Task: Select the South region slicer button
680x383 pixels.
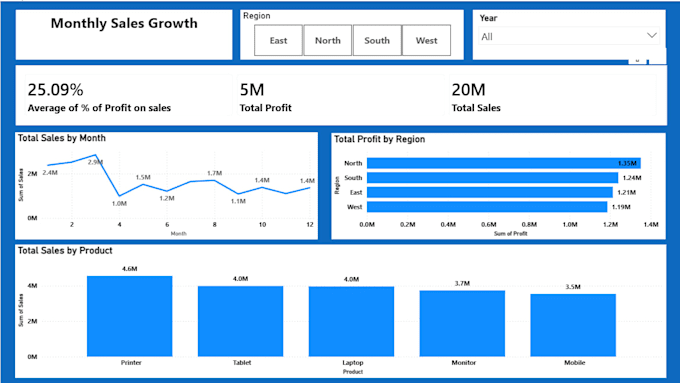Action: click(x=377, y=40)
